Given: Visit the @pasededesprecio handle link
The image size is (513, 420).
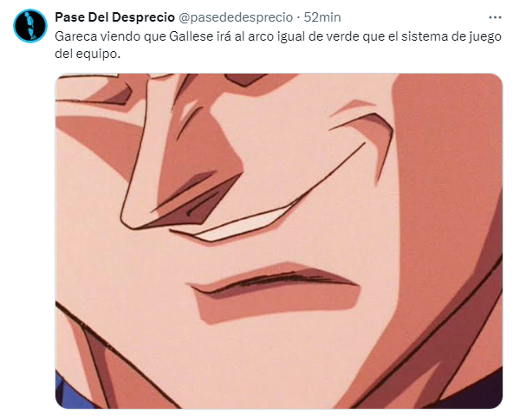Looking at the screenshot, I should coord(236,17).
